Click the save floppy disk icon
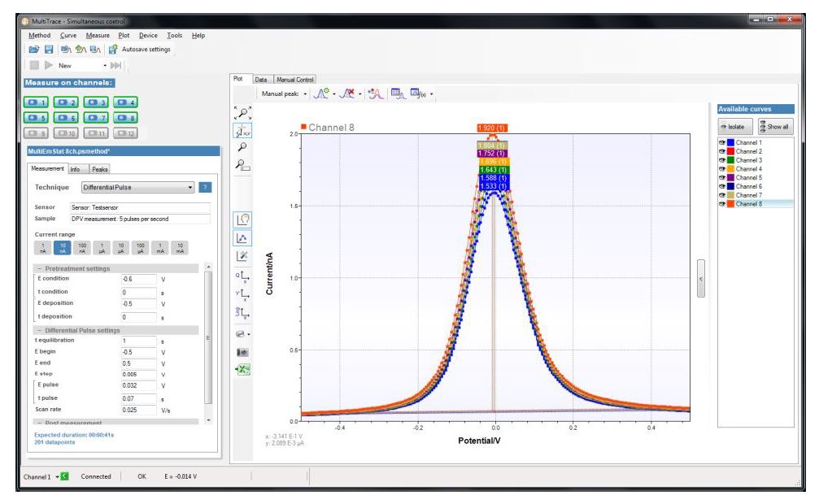The width and height of the screenshot is (819, 504). coord(49,49)
